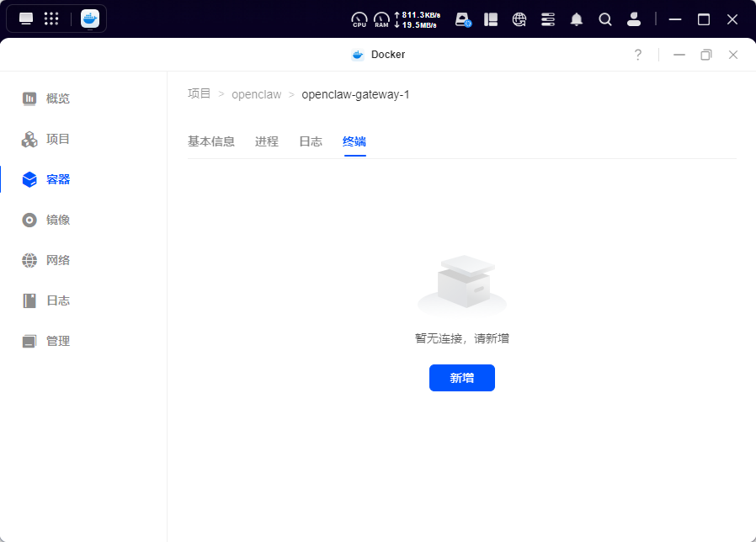Open the app grid in the taskbar

[x=53, y=19]
